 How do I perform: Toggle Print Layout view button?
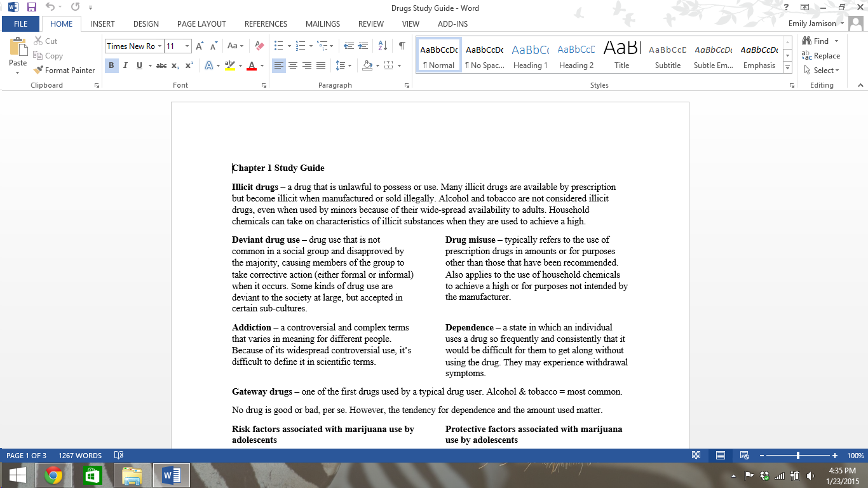[720, 456]
